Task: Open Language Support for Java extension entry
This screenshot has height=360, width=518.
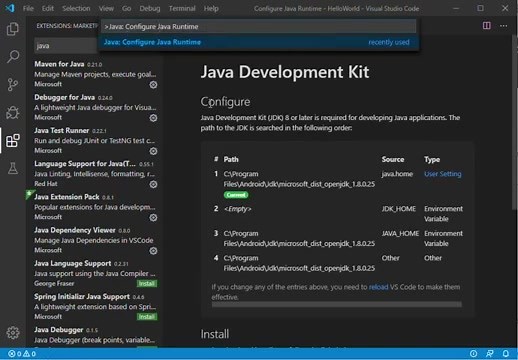Action: click(x=95, y=173)
